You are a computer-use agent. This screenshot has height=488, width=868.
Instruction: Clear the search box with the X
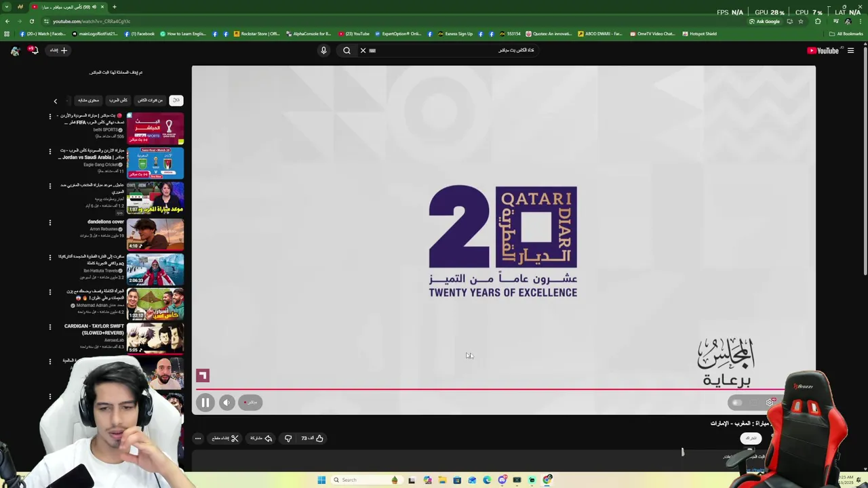pos(363,50)
